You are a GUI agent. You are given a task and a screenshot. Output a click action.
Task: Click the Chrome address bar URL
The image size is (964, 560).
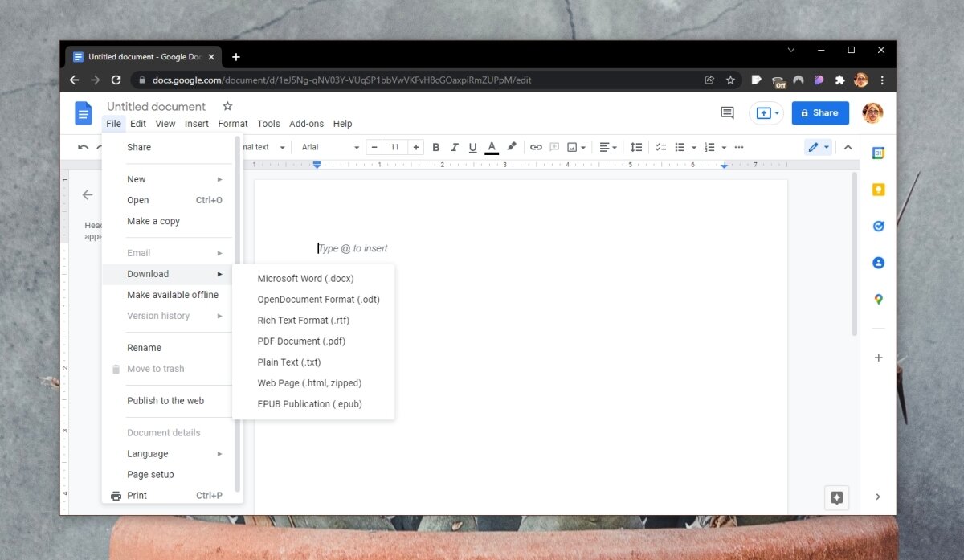[x=341, y=80]
